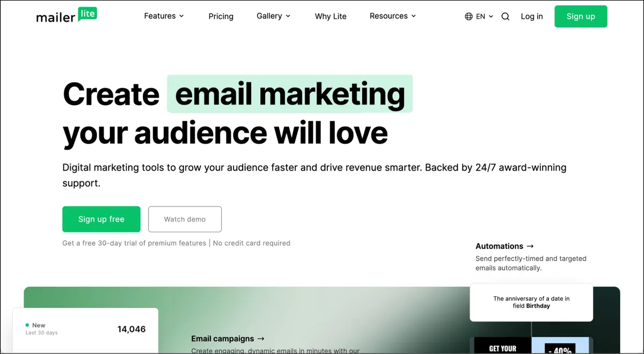
Task: Click the Watch demo button
Action: point(185,219)
